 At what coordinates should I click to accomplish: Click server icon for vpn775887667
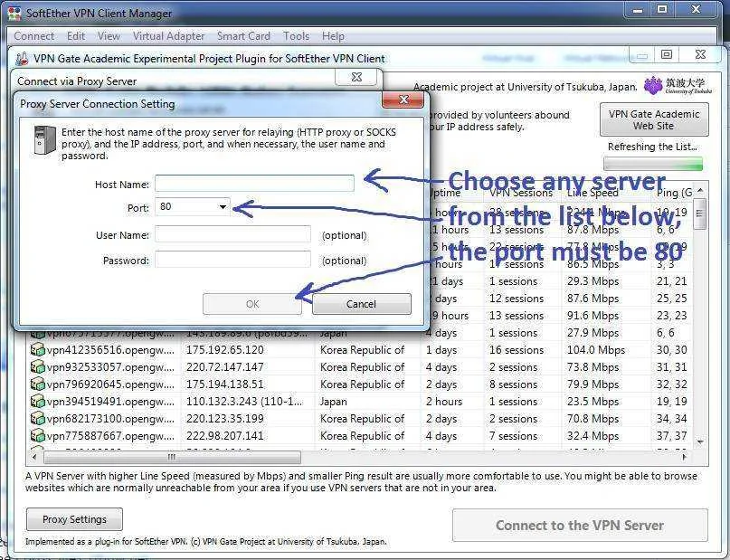coord(37,436)
